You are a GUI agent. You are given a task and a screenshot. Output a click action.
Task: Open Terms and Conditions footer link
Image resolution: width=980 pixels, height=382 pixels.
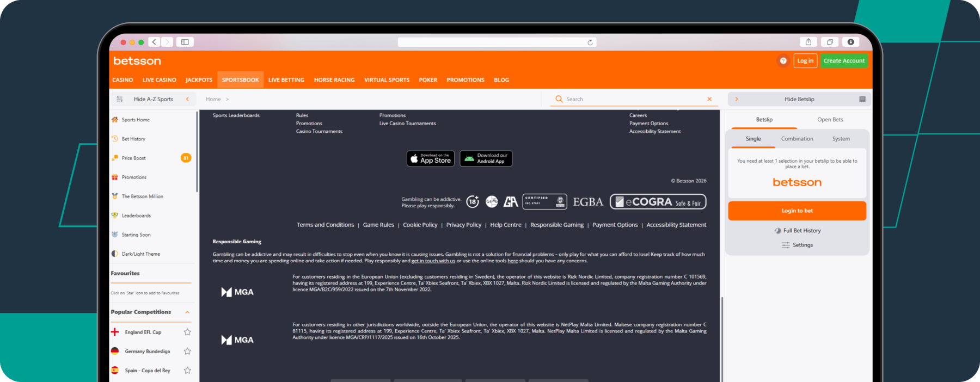325,225
